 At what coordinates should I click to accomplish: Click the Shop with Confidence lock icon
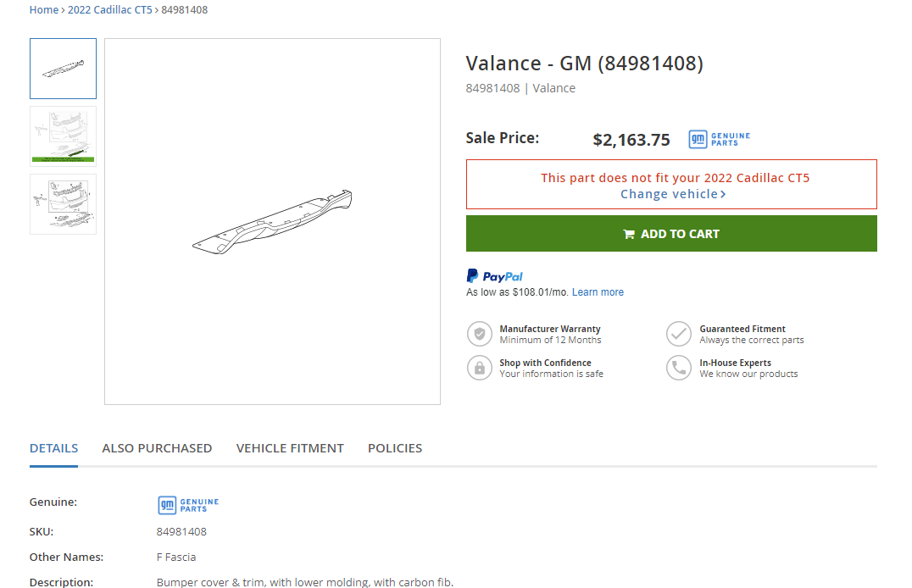click(480, 368)
